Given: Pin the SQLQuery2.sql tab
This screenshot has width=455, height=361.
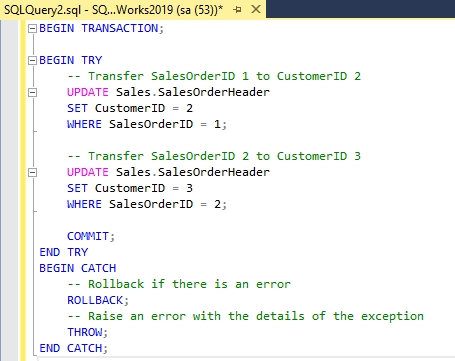Looking at the screenshot, I should [237, 10].
